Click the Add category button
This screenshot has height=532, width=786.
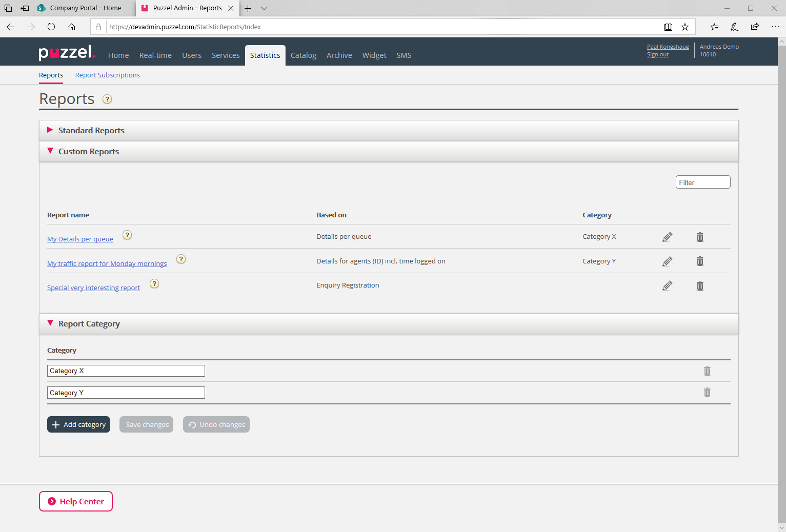(78, 424)
